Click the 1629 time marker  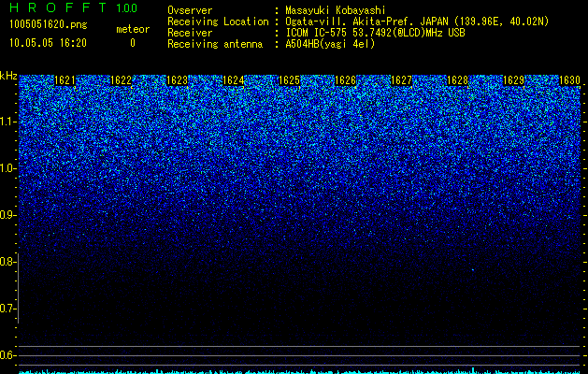click(x=514, y=80)
